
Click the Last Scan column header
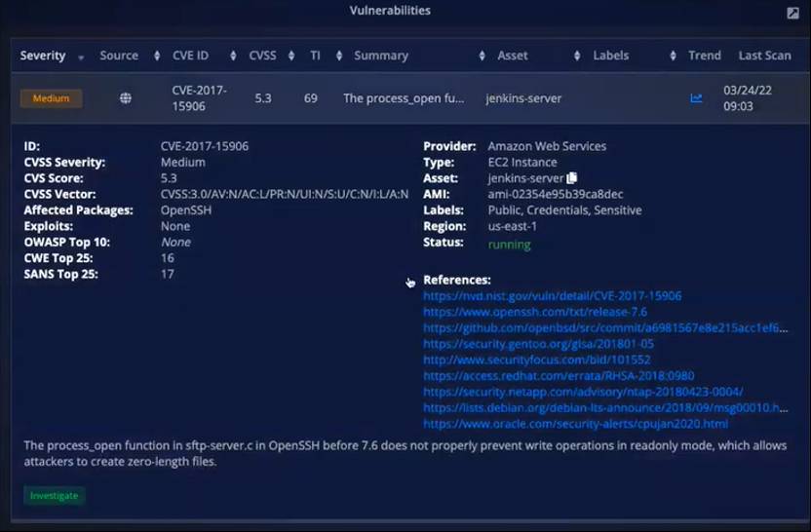point(763,56)
